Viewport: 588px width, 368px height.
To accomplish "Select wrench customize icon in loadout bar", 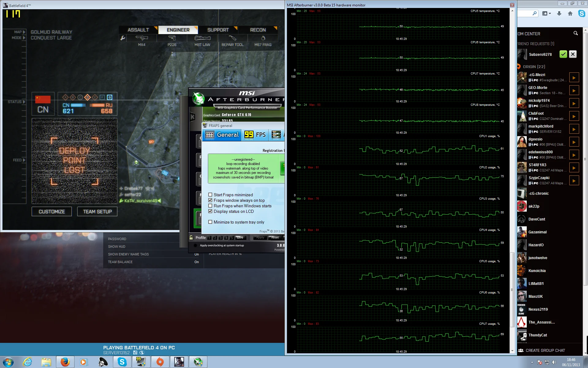I will (x=123, y=38).
